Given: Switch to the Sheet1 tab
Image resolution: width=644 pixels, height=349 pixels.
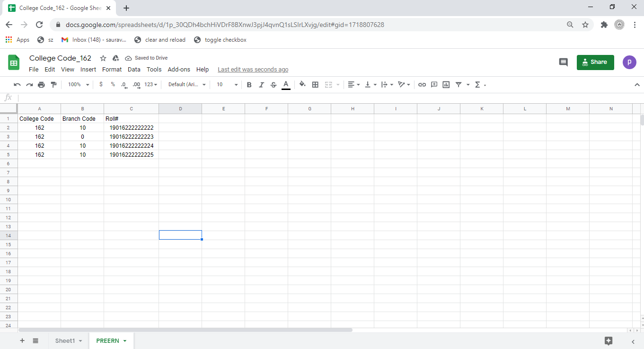Looking at the screenshot, I should click(65, 341).
